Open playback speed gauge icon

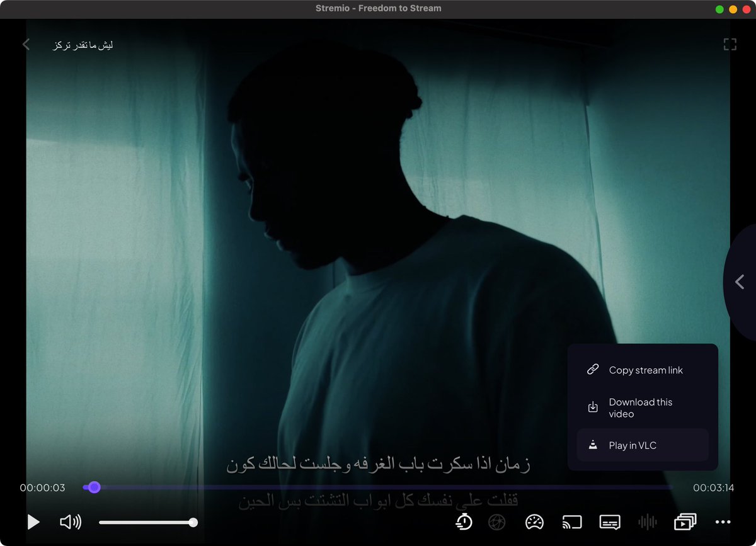pos(534,521)
